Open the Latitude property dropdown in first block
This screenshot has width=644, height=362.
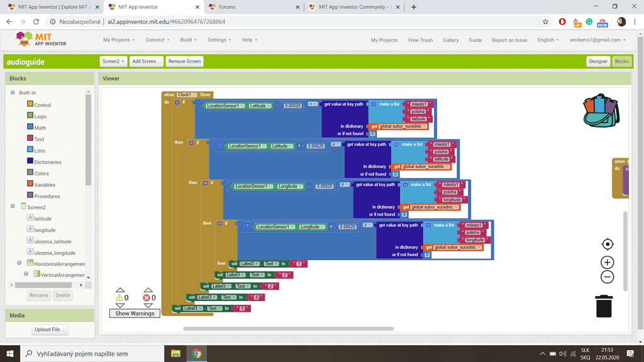(260, 106)
